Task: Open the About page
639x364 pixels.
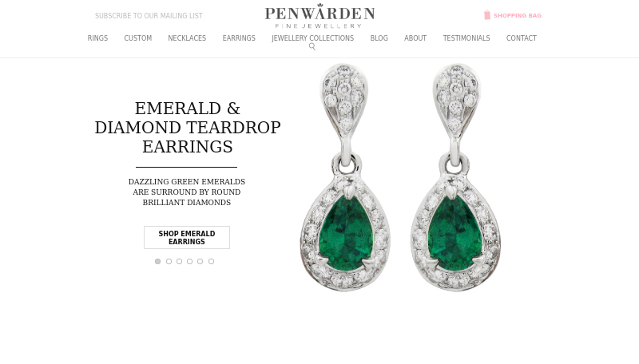Action: pos(415,38)
